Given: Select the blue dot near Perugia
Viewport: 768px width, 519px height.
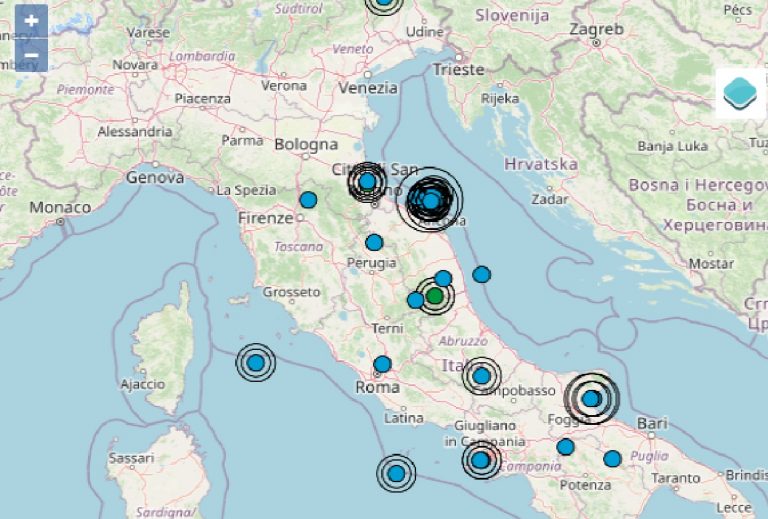Looking at the screenshot, I should (x=374, y=242).
